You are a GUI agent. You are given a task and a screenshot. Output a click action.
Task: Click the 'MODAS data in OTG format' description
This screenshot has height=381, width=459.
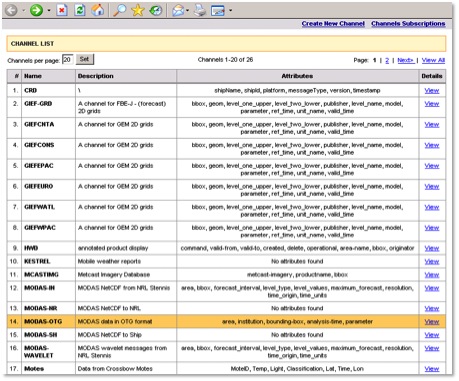coord(115,322)
